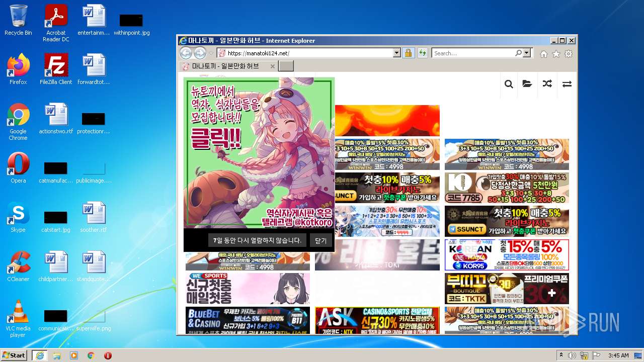Viewport: 644px width, 362px height.
Task: Click the 7일 동안 다시 열람하지 않습니다 button
Action: pyautogui.click(x=257, y=240)
